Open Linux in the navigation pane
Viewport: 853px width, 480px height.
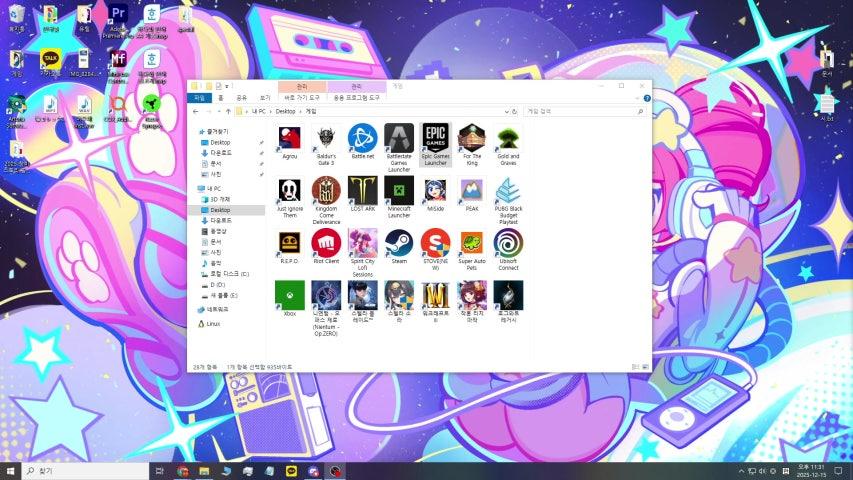click(x=213, y=324)
